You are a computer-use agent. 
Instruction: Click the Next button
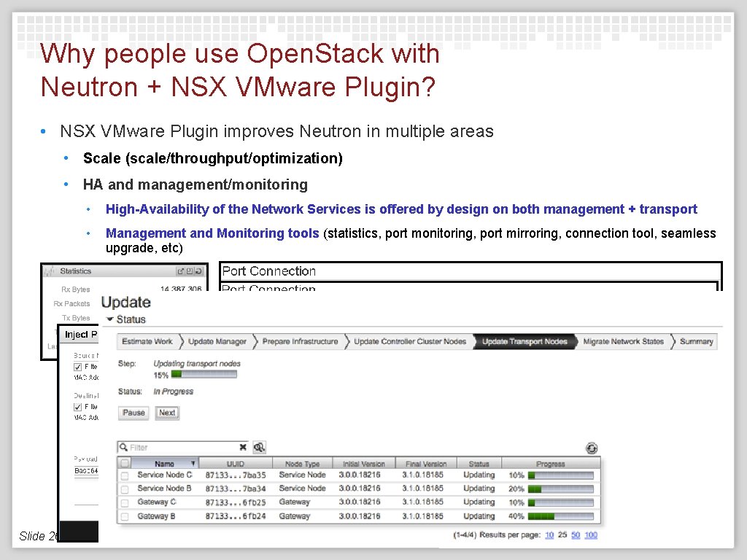pos(167,413)
